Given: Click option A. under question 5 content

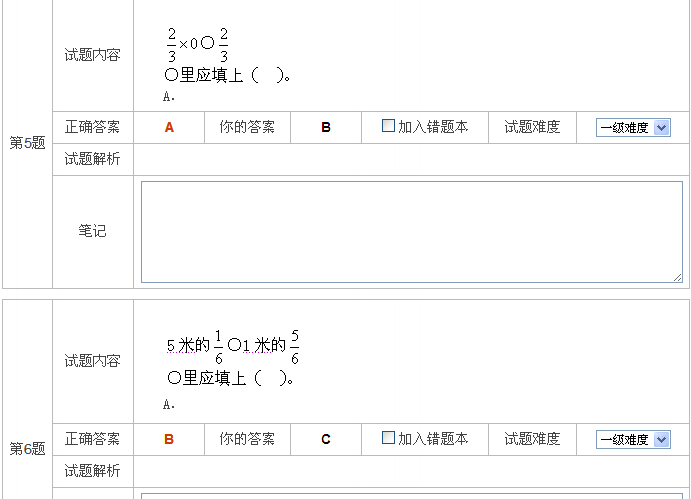Looking at the screenshot, I should [x=169, y=97].
